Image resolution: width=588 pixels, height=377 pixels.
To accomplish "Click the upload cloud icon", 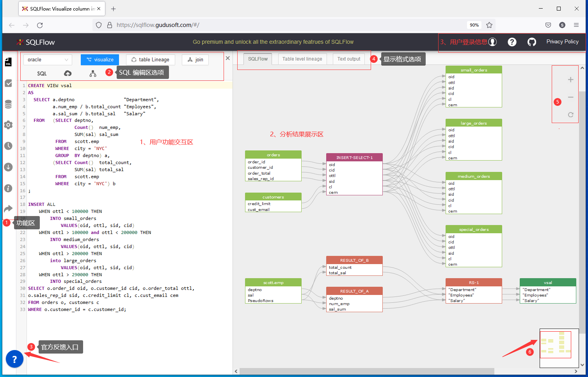I will (x=68, y=73).
